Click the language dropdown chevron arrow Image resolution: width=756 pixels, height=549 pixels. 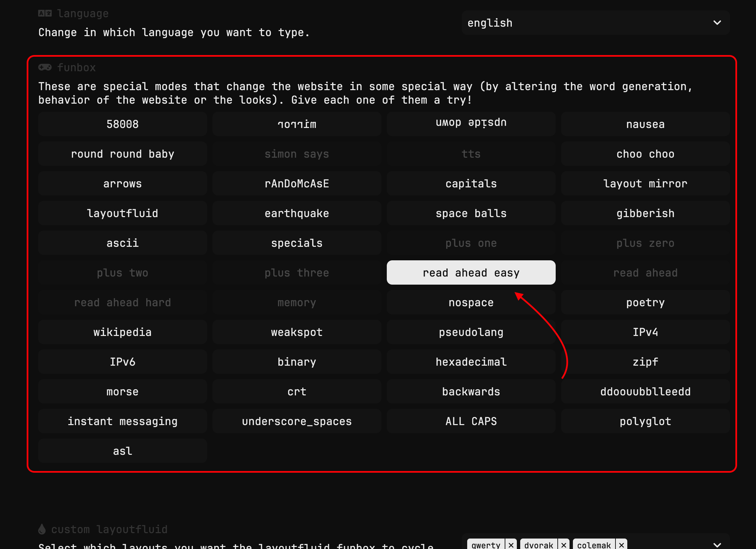click(717, 23)
